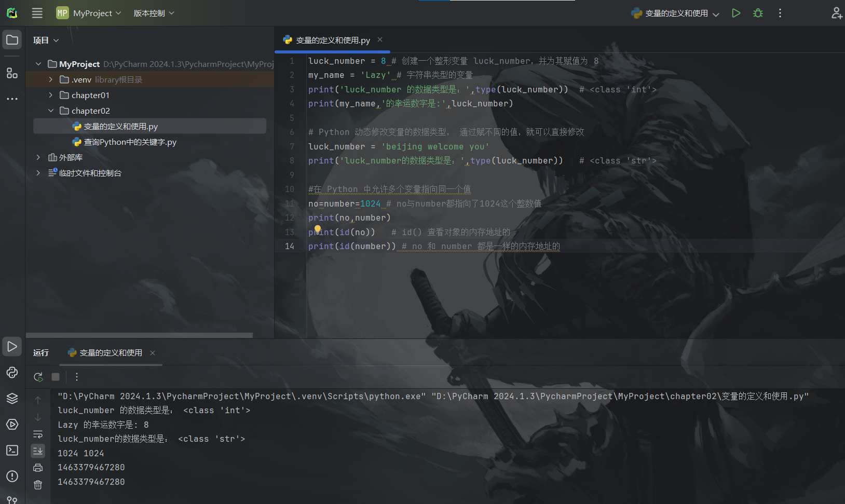The width and height of the screenshot is (845, 504).
Task: Close the 变量的定义和使用.py editor tab
Action: (x=380, y=39)
